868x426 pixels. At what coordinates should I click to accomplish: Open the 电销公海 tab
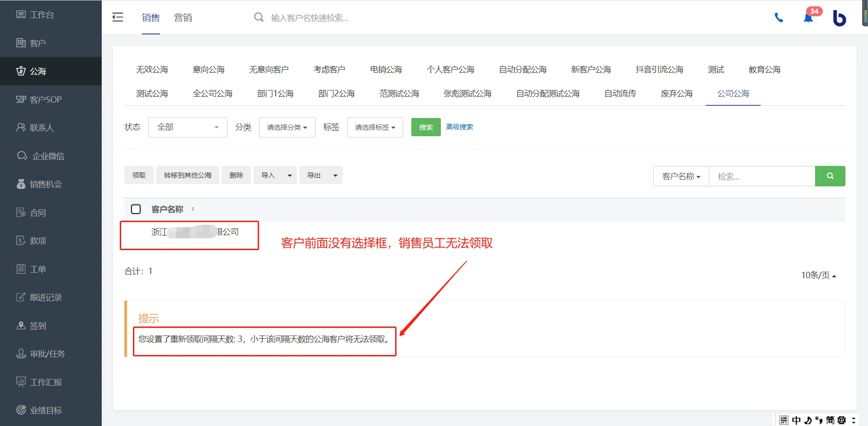tap(386, 70)
